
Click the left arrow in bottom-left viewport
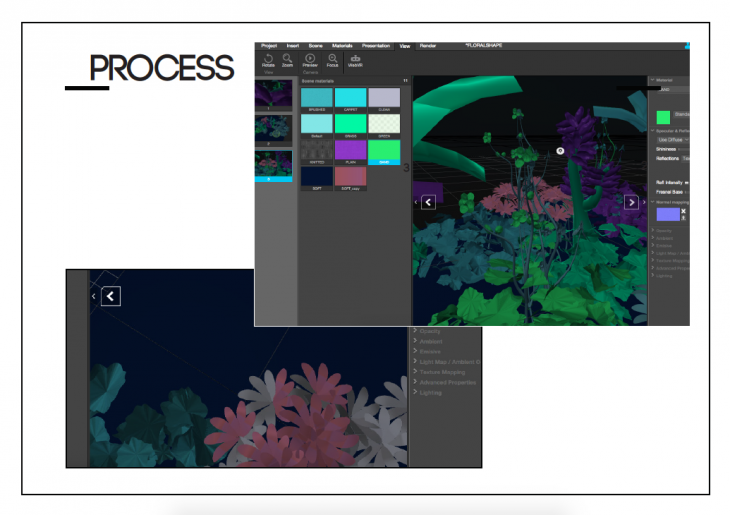coord(110,296)
